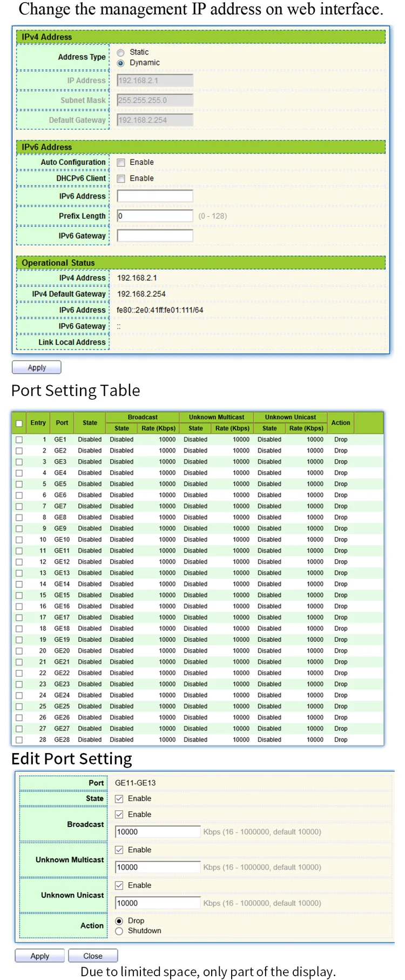The height and width of the screenshot is (980, 405).
Task: Click the IPv6 Gateway input field
Action: (x=155, y=236)
